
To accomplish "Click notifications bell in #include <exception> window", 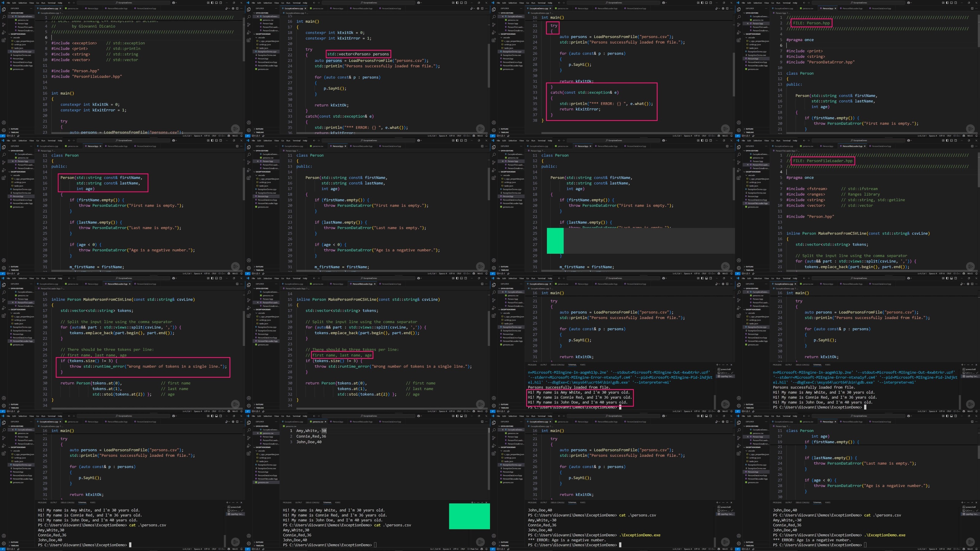I will coord(242,136).
